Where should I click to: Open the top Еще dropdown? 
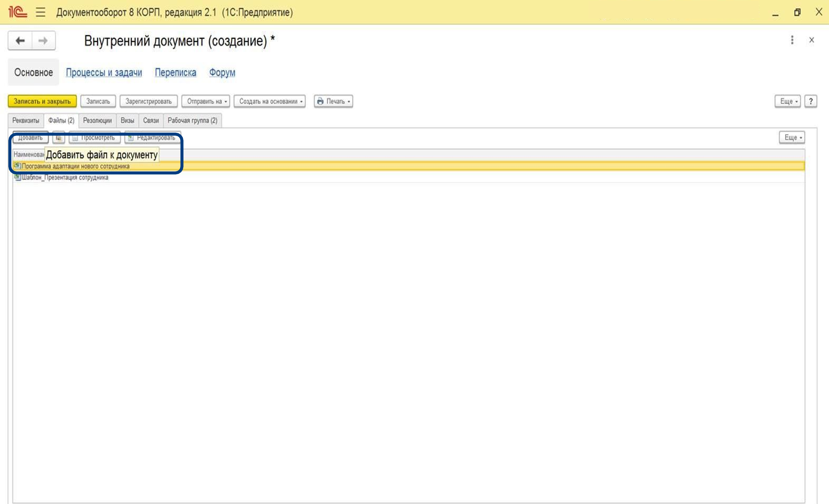tap(787, 101)
